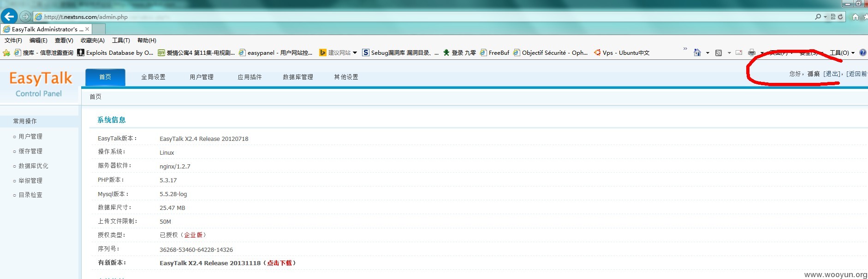Viewport: 868px width, 279px height.
Task: Open the 登录 九零 bookmark
Action: pyautogui.click(x=459, y=53)
